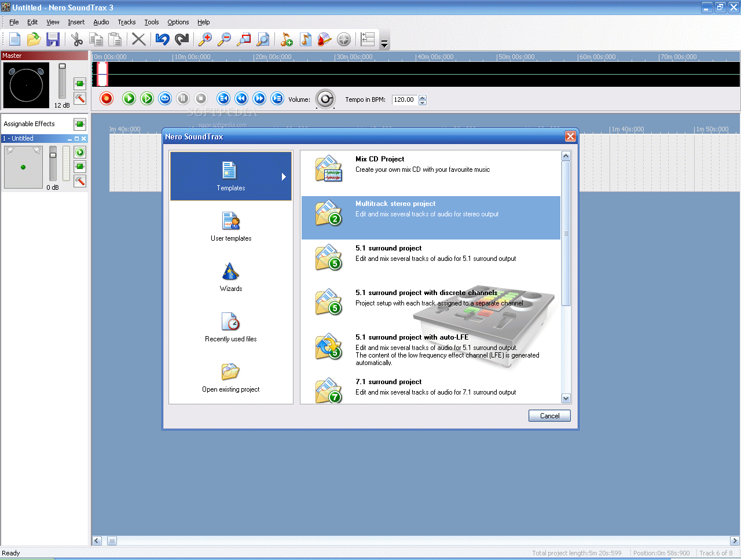Open the Options menu
The image size is (741, 560).
point(178,22)
